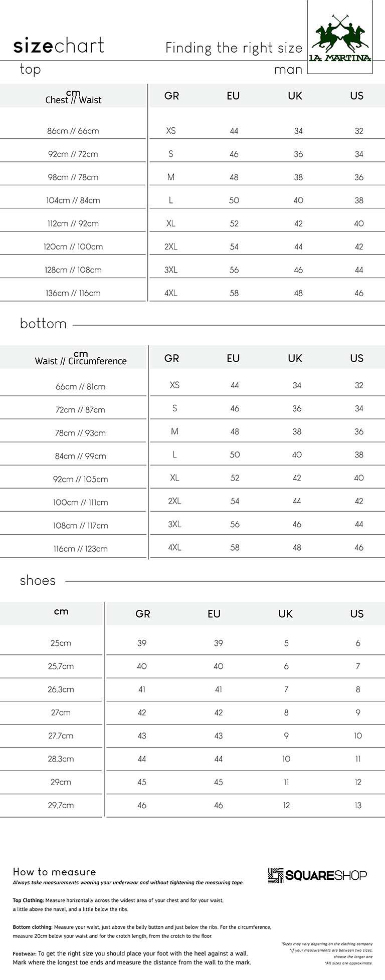Click the top section heading
The image size is (385, 980).
pos(30,69)
